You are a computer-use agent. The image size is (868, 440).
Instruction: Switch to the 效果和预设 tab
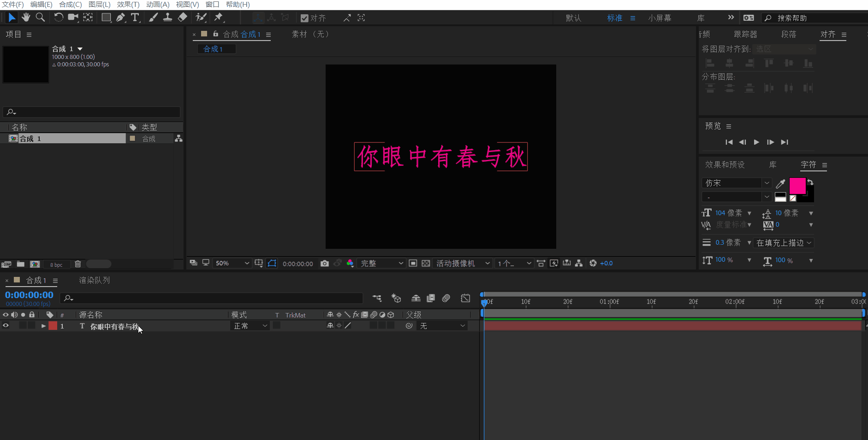[x=725, y=164]
